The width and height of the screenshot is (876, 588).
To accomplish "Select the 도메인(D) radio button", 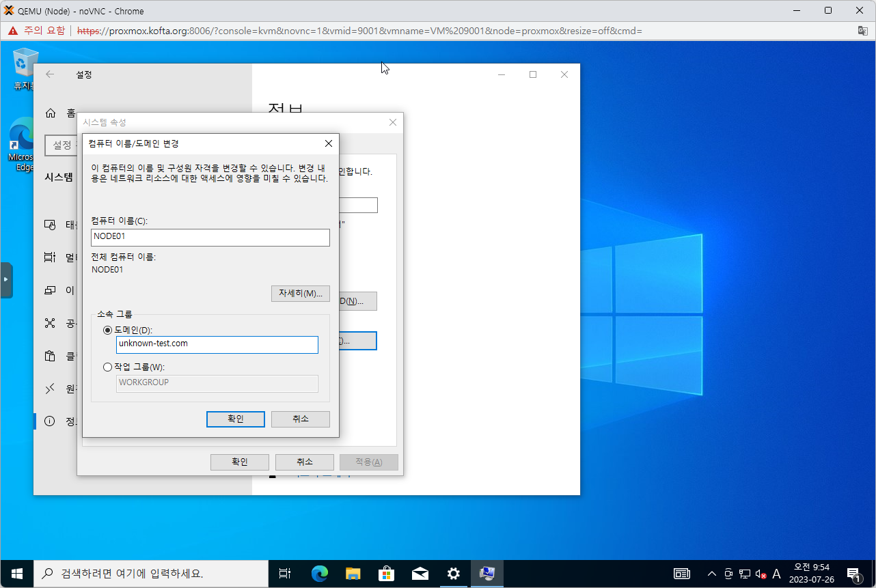I will click(107, 331).
